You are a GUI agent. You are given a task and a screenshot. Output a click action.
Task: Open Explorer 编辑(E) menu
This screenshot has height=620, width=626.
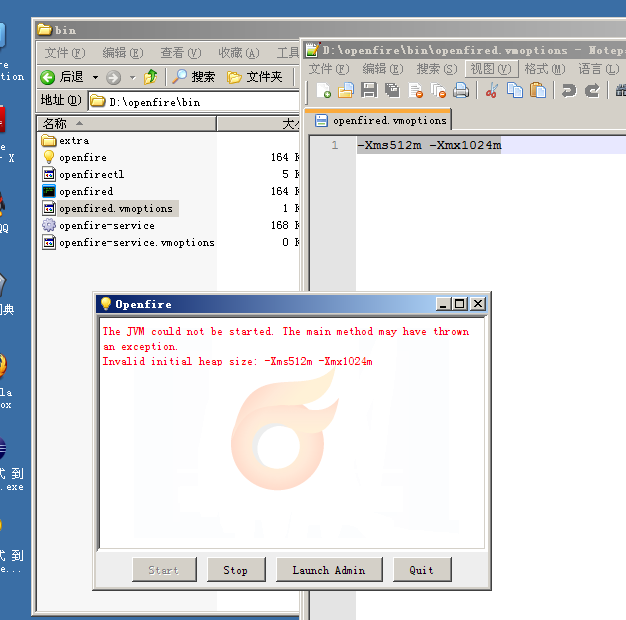pos(123,53)
